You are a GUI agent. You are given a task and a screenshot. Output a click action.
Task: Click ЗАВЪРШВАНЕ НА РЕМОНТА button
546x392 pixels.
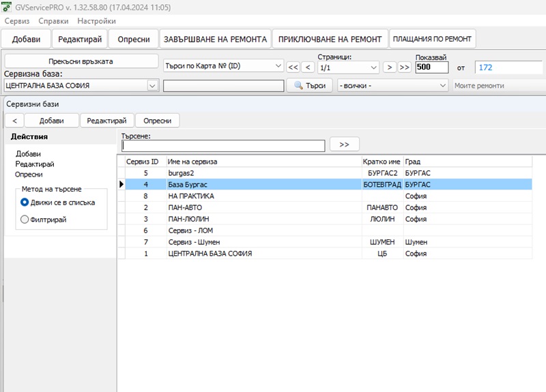(x=215, y=39)
